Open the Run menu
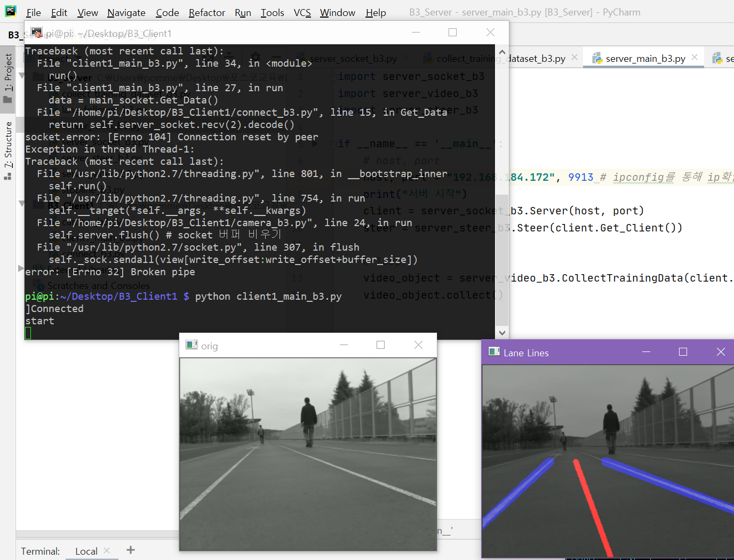The width and height of the screenshot is (734, 560). click(x=243, y=12)
